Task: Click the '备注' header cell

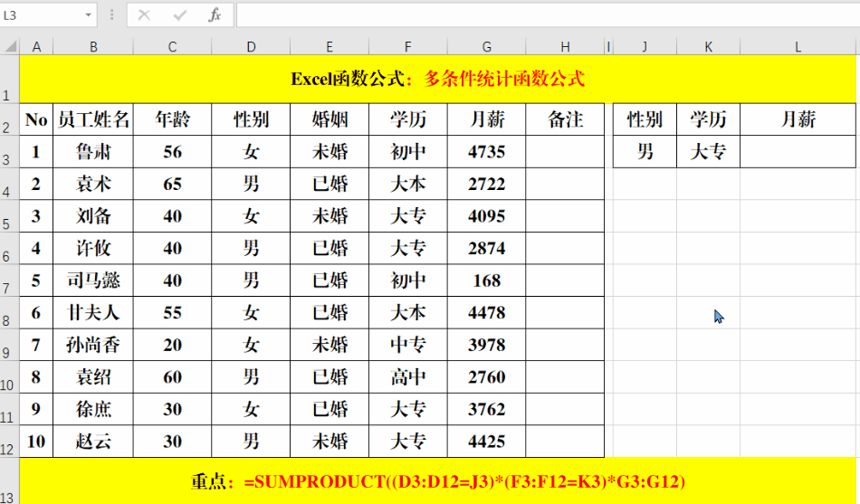Action: tap(565, 119)
